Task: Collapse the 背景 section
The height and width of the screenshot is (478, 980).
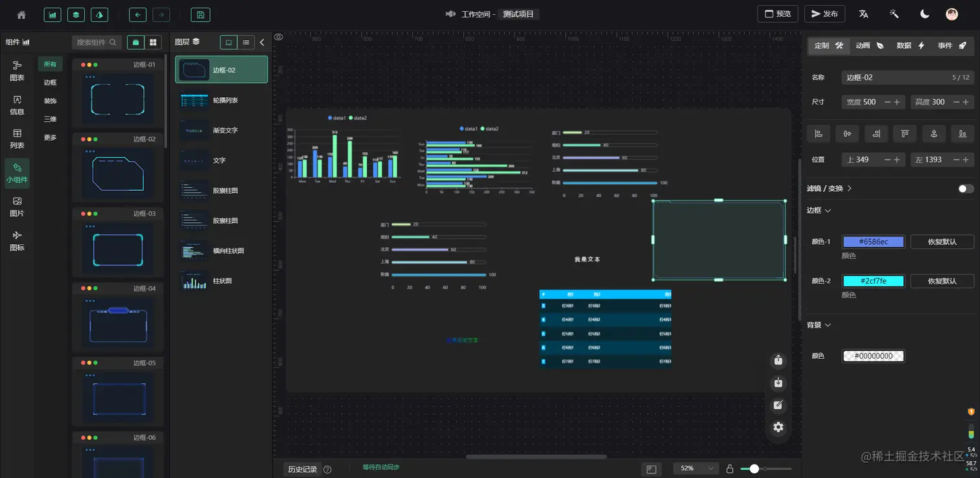Action: point(819,325)
